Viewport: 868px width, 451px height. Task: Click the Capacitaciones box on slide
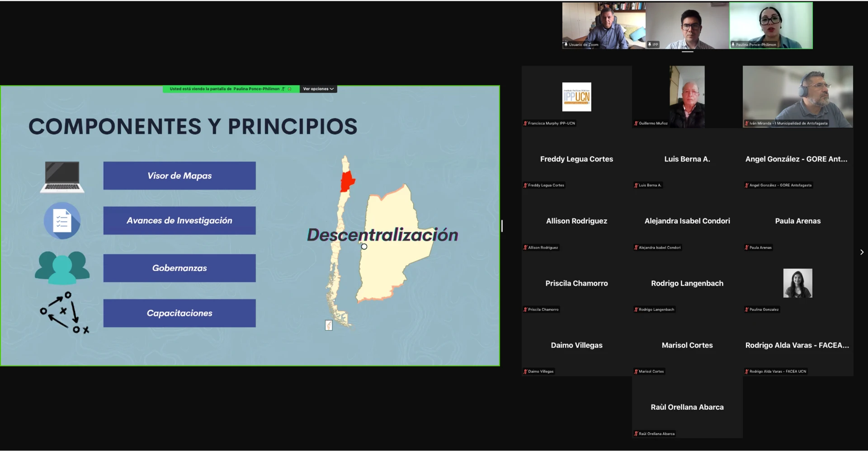(x=179, y=313)
